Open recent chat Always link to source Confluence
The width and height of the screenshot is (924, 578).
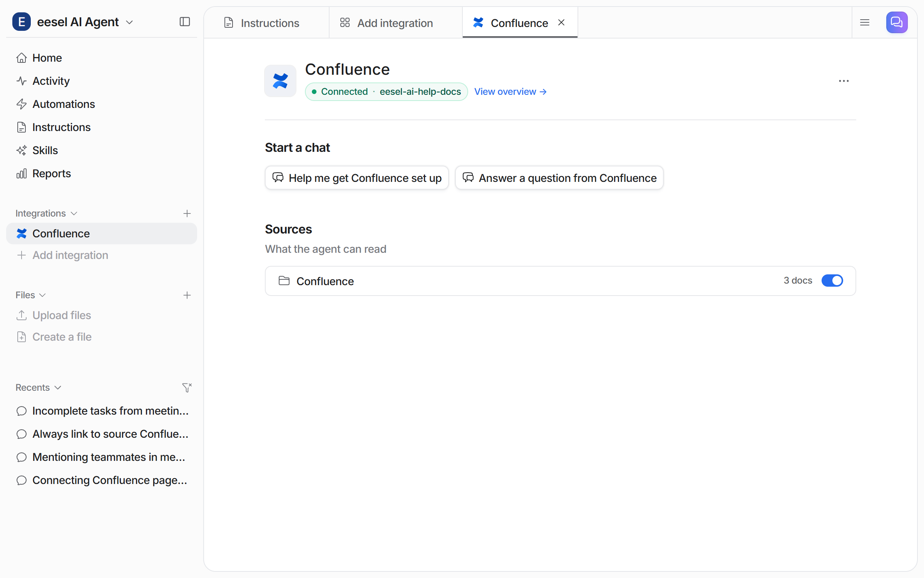102,434
